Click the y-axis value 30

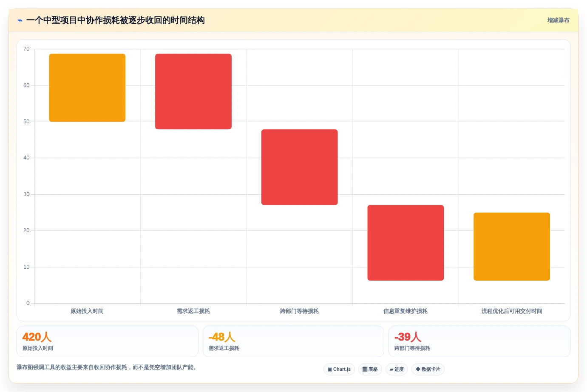click(x=26, y=194)
